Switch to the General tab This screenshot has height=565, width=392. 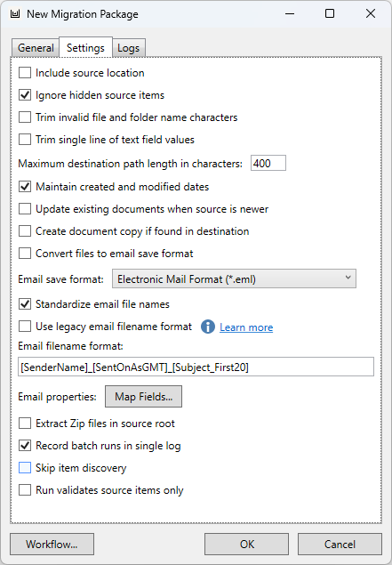[x=36, y=48]
